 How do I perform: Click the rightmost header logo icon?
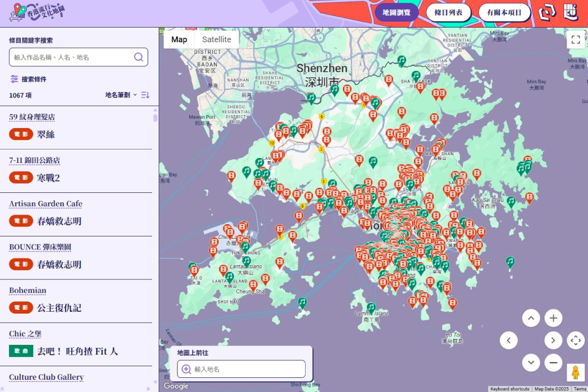click(571, 12)
